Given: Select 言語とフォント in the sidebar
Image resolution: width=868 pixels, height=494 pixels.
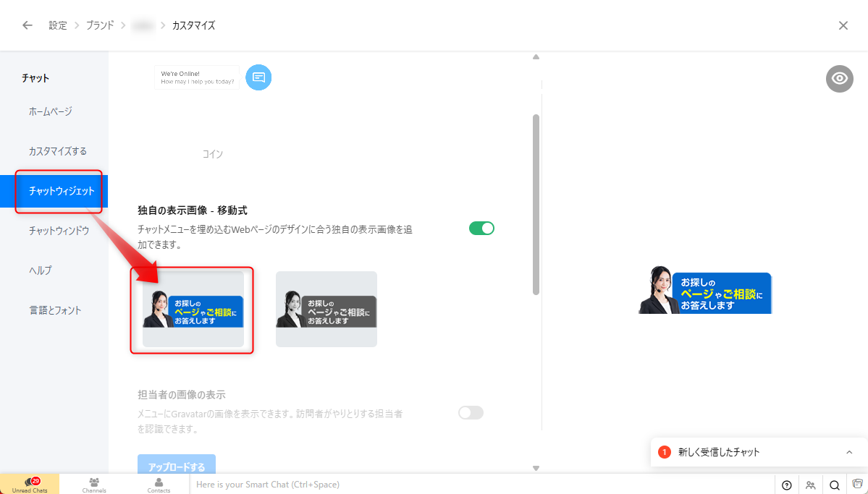Looking at the screenshot, I should (x=55, y=310).
